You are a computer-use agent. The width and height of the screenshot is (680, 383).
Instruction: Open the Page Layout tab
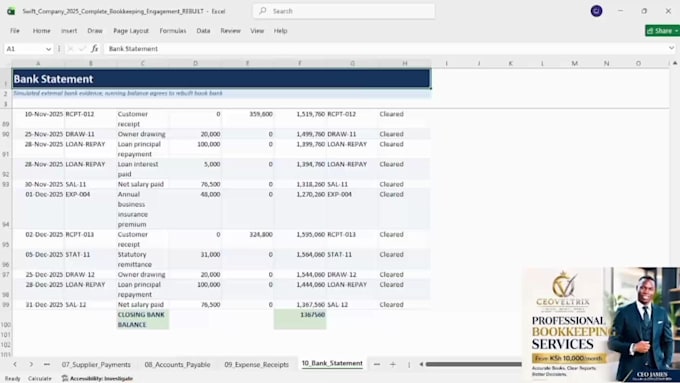(x=131, y=31)
